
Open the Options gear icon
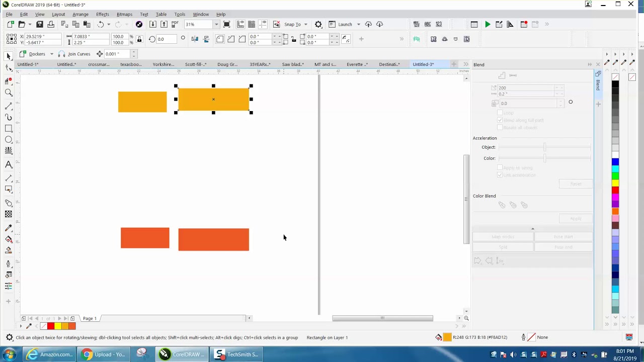[318, 24]
